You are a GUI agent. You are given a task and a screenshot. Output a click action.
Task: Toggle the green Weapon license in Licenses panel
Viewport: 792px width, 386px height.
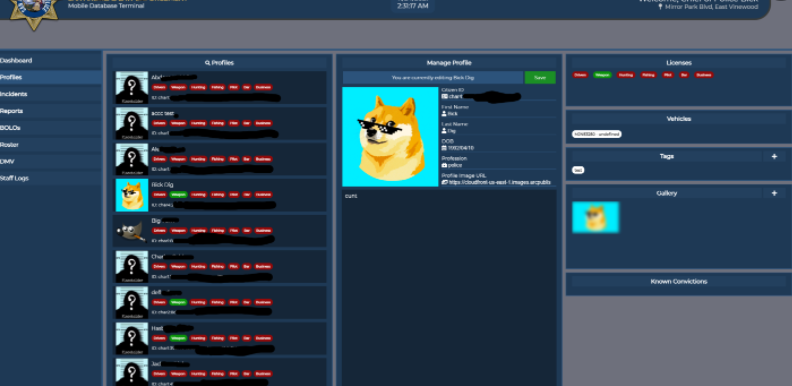(602, 75)
